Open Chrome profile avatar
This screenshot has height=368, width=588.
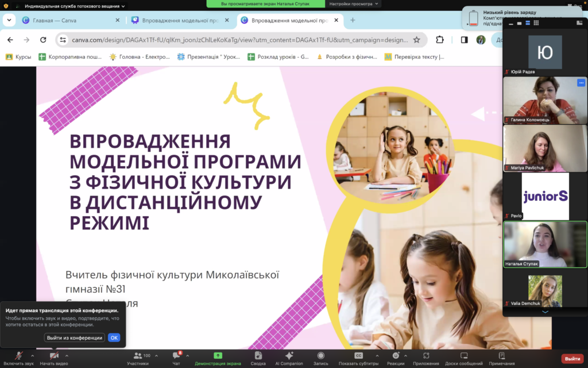481,40
